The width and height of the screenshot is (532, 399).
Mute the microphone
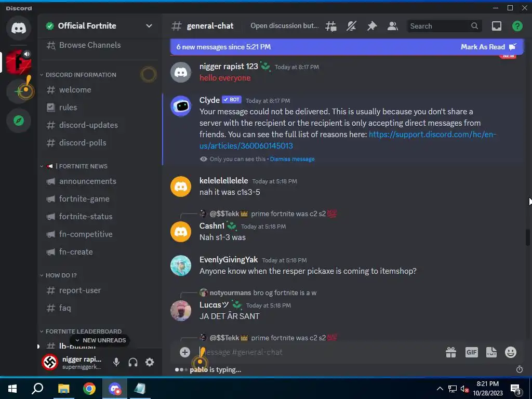(116, 362)
